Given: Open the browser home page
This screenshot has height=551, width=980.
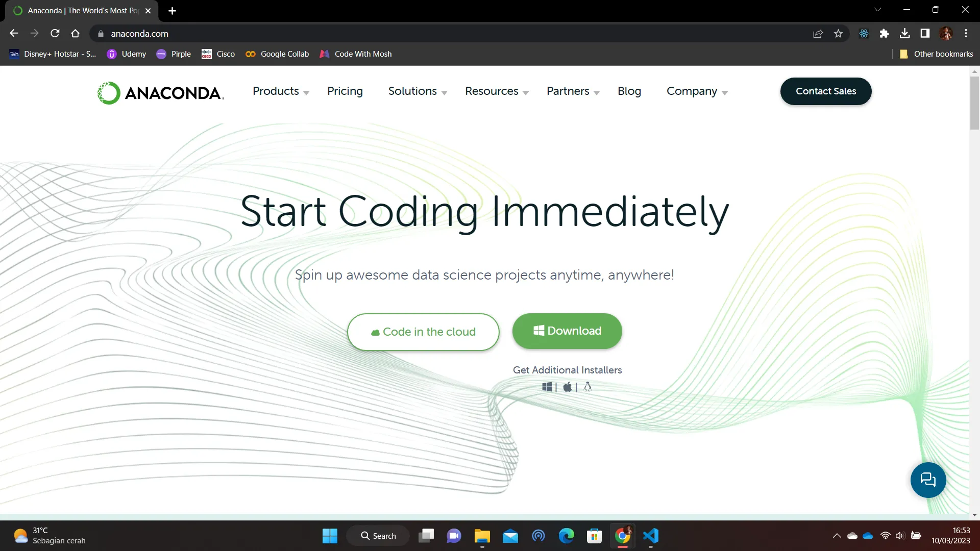Looking at the screenshot, I should coord(76,34).
